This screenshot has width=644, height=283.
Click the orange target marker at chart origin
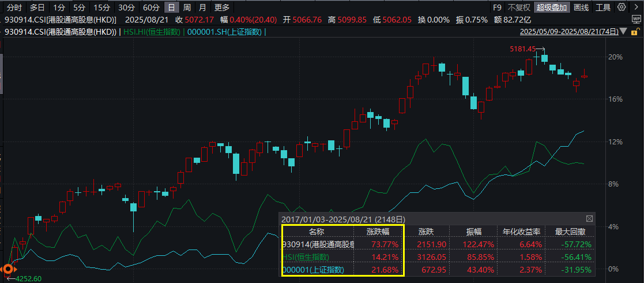tap(8, 269)
